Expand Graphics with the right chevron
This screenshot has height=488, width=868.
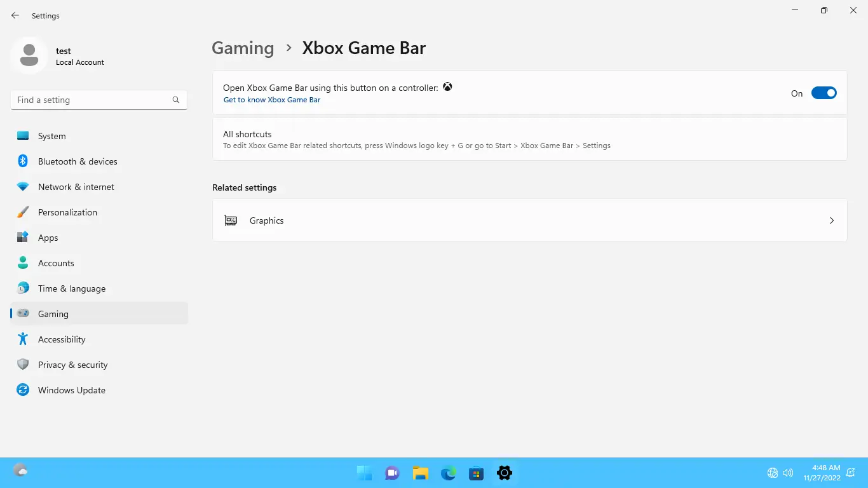click(x=832, y=220)
